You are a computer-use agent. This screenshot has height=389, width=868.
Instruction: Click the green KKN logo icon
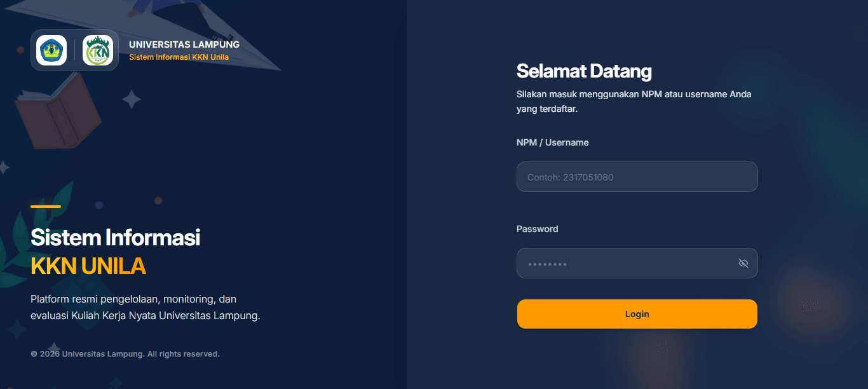[98, 50]
